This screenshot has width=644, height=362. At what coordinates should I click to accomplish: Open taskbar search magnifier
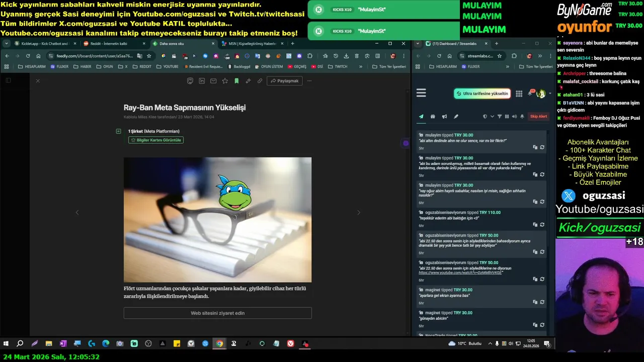click(20, 344)
